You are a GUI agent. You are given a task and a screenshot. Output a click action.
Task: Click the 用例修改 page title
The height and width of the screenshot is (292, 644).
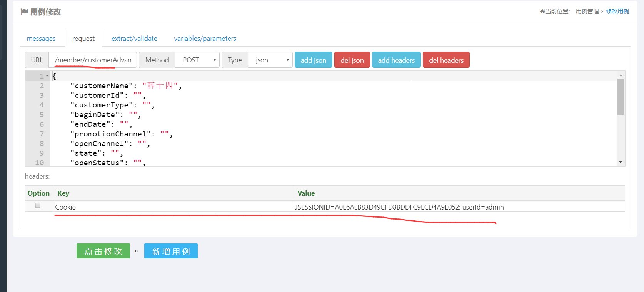(46, 12)
